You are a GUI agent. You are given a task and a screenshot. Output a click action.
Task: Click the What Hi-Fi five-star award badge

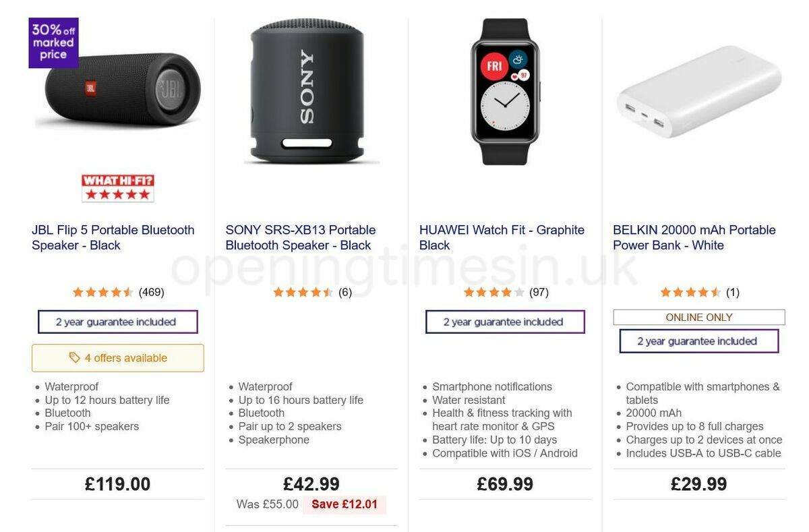[x=118, y=188]
